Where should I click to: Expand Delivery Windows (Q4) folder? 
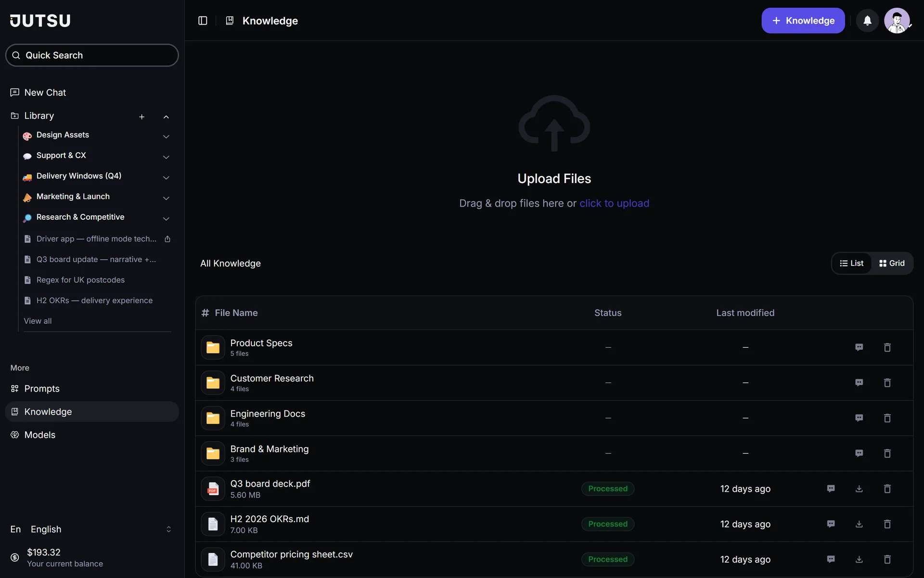(x=166, y=178)
